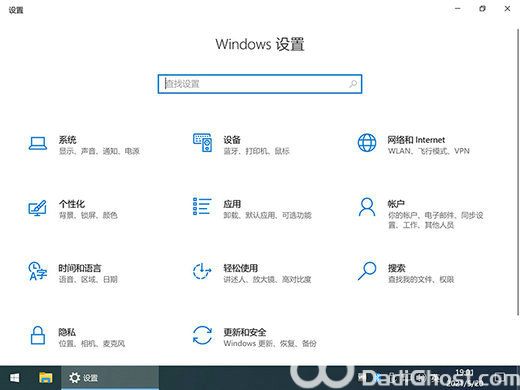Screen dimensions: 520x390
Task: Click 讲述人、放大镜、高对比度 description
Action: point(267,279)
